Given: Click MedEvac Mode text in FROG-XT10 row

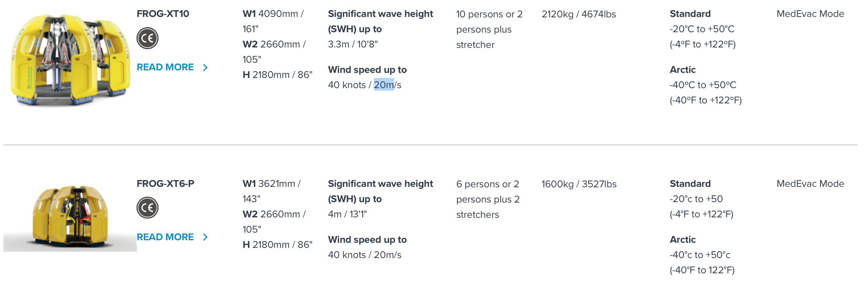Looking at the screenshot, I should pyautogui.click(x=810, y=14).
